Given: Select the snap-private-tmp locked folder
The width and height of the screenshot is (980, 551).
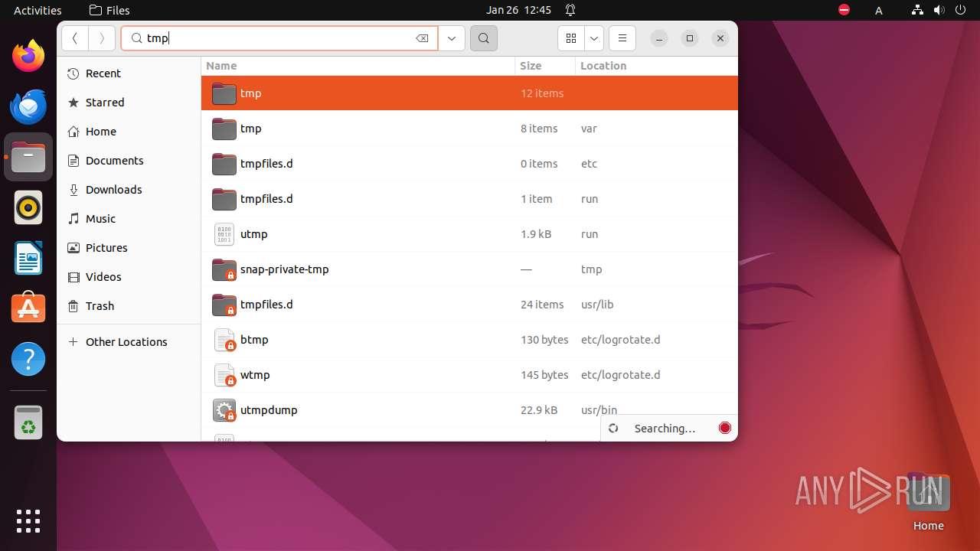Looking at the screenshot, I should point(469,269).
